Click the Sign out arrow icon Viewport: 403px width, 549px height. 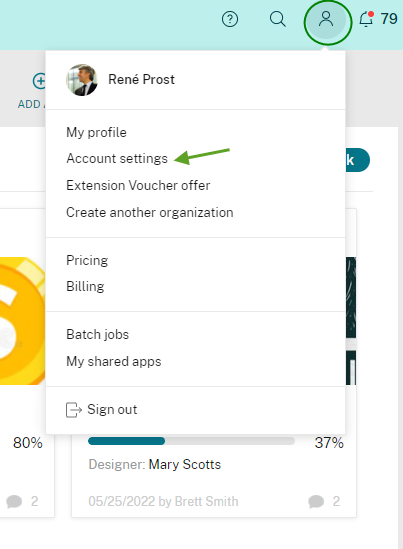tap(74, 410)
